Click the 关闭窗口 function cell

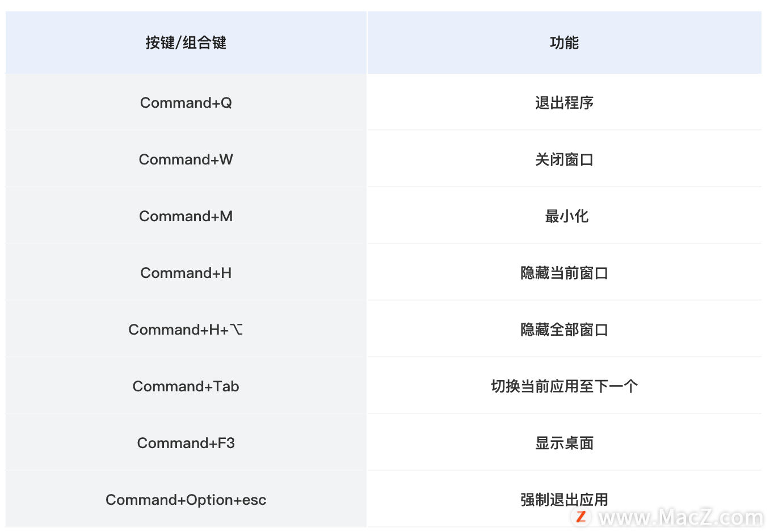click(564, 159)
